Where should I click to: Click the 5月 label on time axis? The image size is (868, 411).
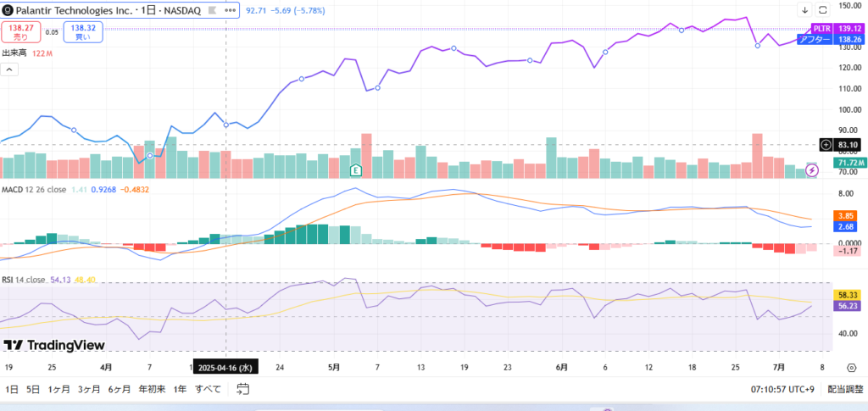[x=333, y=367]
